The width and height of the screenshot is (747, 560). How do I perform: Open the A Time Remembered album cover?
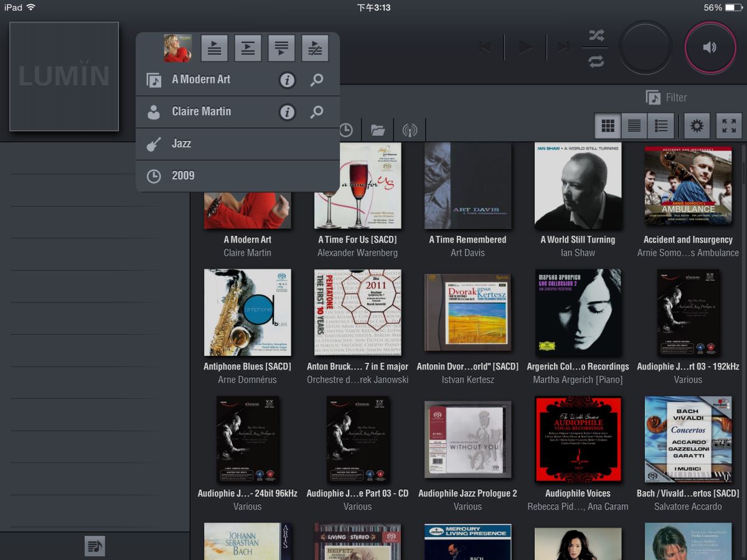[x=467, y=185]
